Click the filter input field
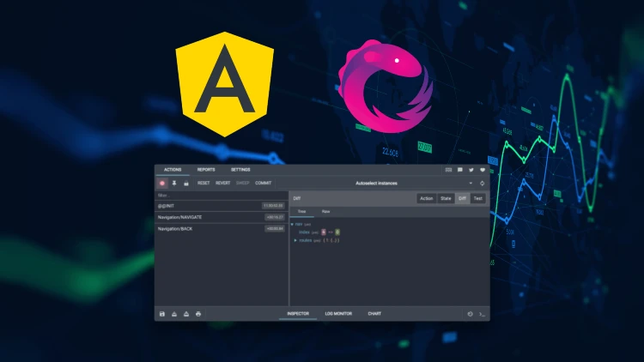 [x=222, y=196]
